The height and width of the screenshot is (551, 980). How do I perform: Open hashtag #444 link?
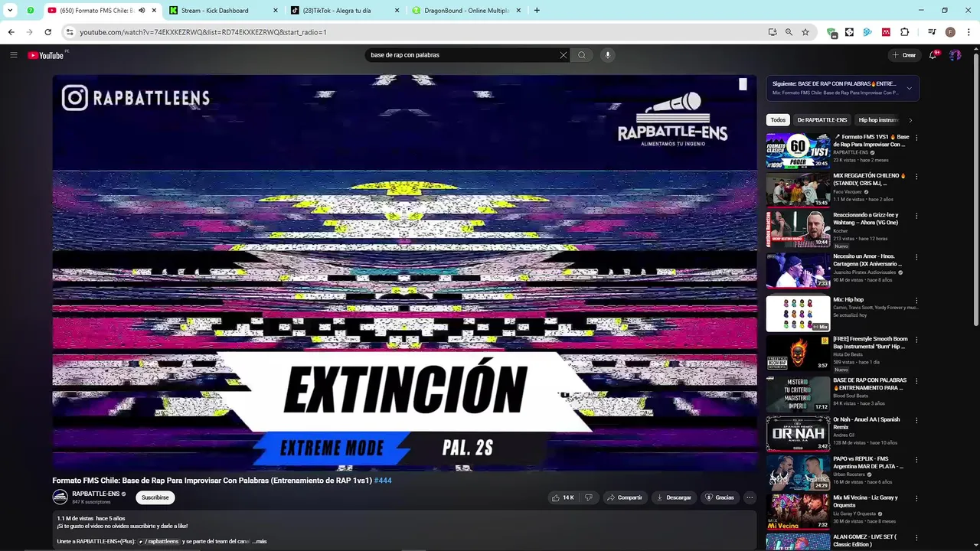[383, 481]
